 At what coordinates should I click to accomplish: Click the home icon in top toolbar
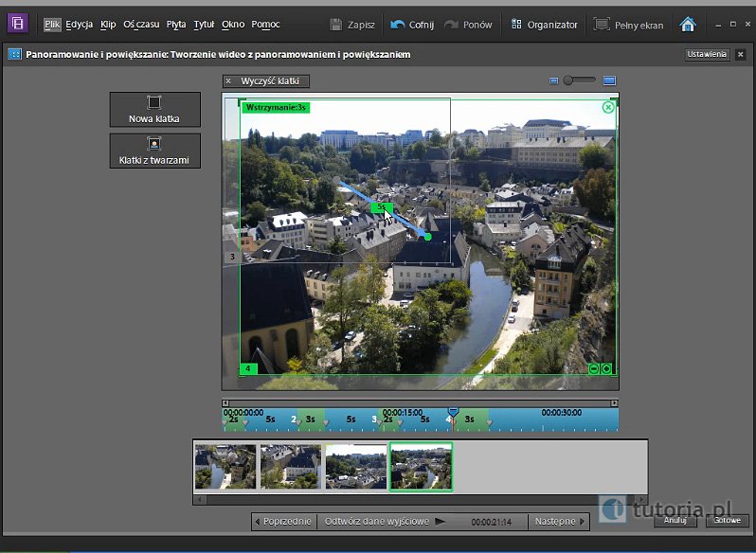(688, 25)
